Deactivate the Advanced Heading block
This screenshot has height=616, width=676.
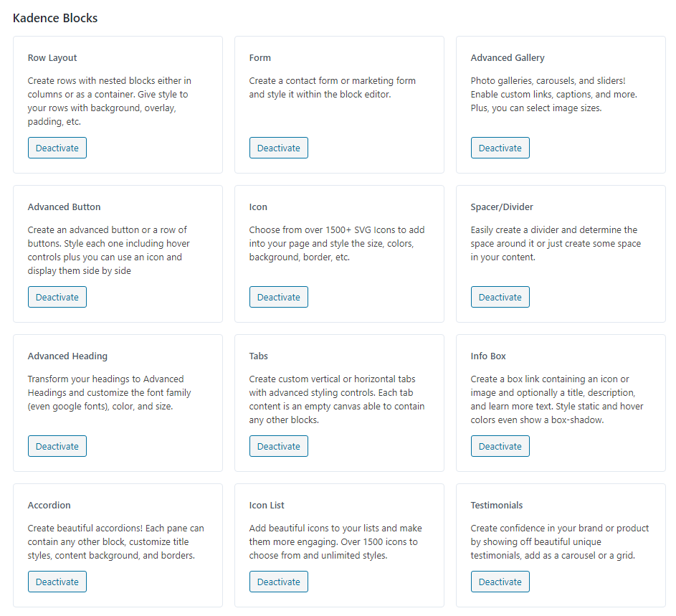(x=57, y=447)
